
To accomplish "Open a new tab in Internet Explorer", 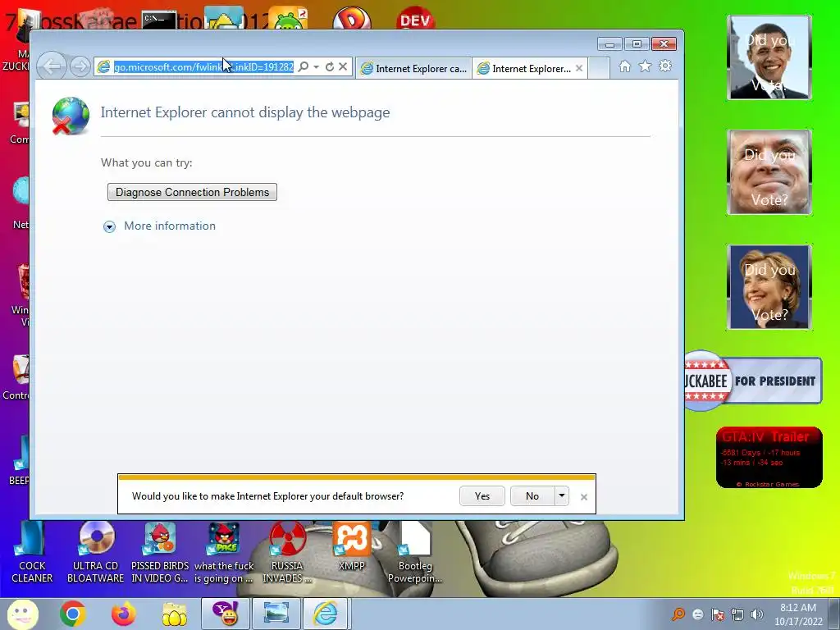I will pyautogui.click(x=599, y=69).
